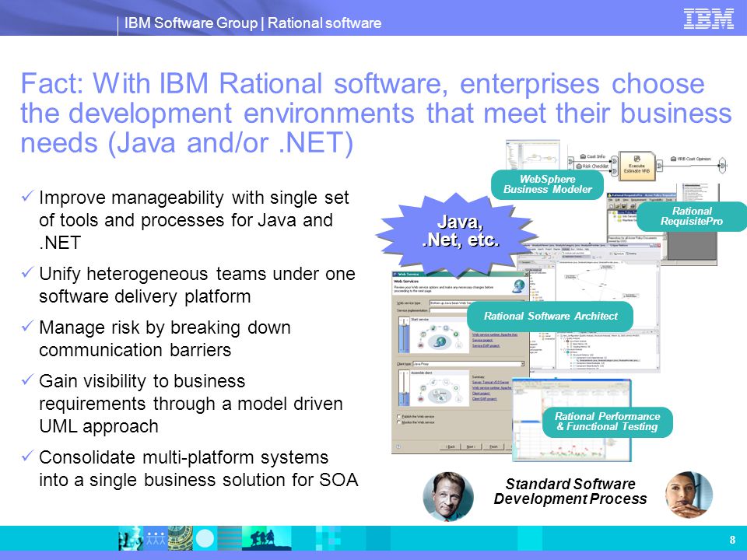Click the business modeler screenshot thumbnail
The height and width of the screenshot is (560, 747).
(532, 156)
